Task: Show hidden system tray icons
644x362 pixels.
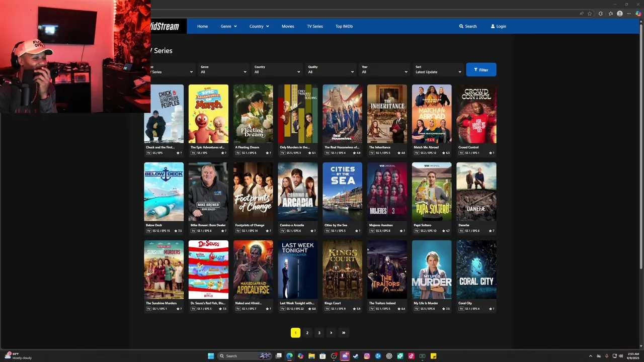Action: (x=591, y=356)
